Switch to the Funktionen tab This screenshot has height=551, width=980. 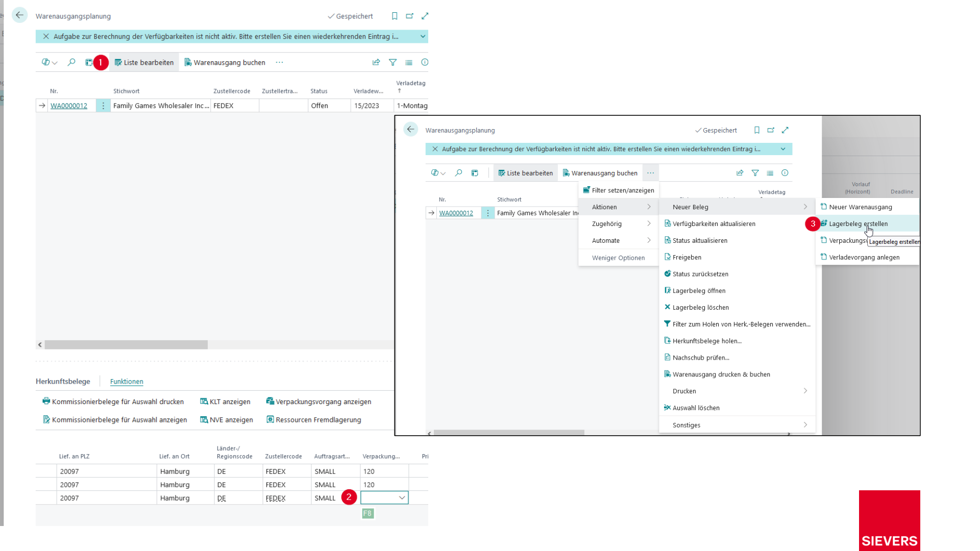pos(127,382)
